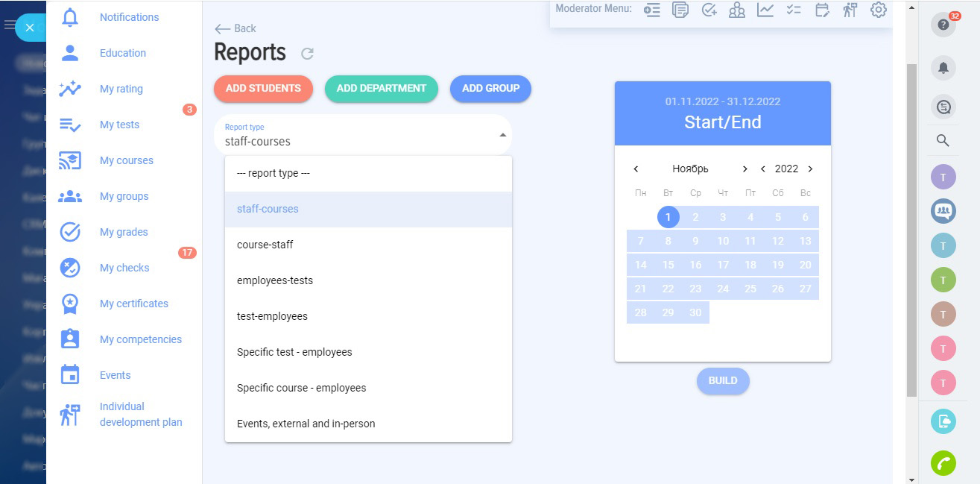The width and height of the screenshot is (980, 484).
Task: Select Specific test - employees option
Action: coord(294,352)
